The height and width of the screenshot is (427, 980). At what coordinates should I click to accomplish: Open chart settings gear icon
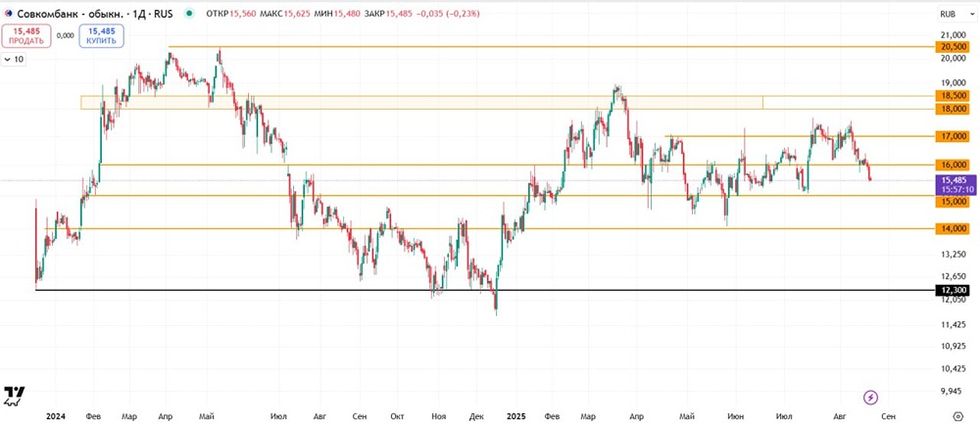(958, 416)
